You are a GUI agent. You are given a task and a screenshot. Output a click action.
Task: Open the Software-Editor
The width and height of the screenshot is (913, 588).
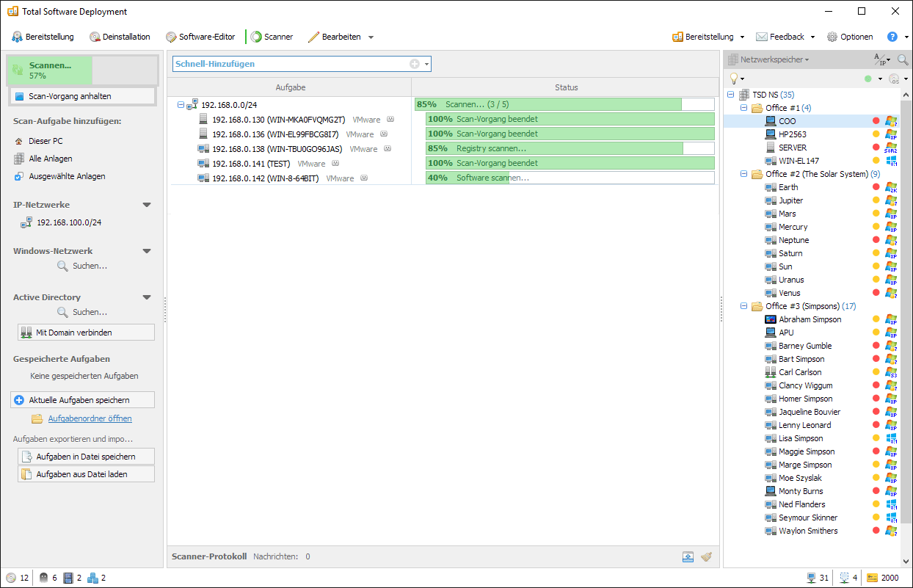tap(200, 37)
